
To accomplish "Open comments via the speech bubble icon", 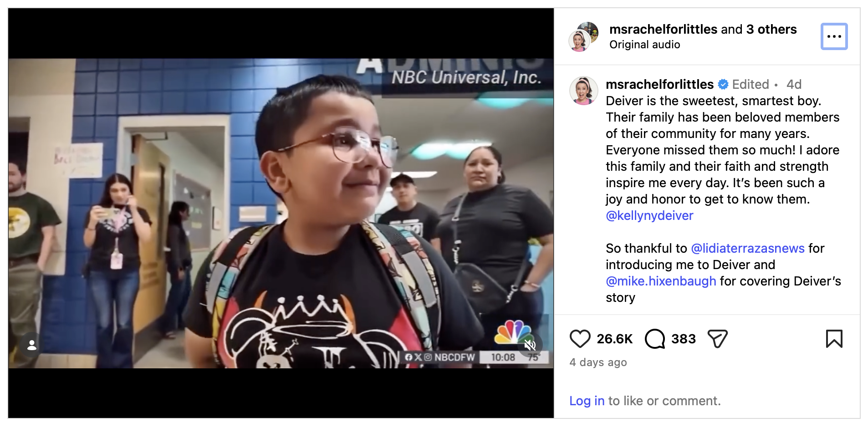I will (655, 339).
